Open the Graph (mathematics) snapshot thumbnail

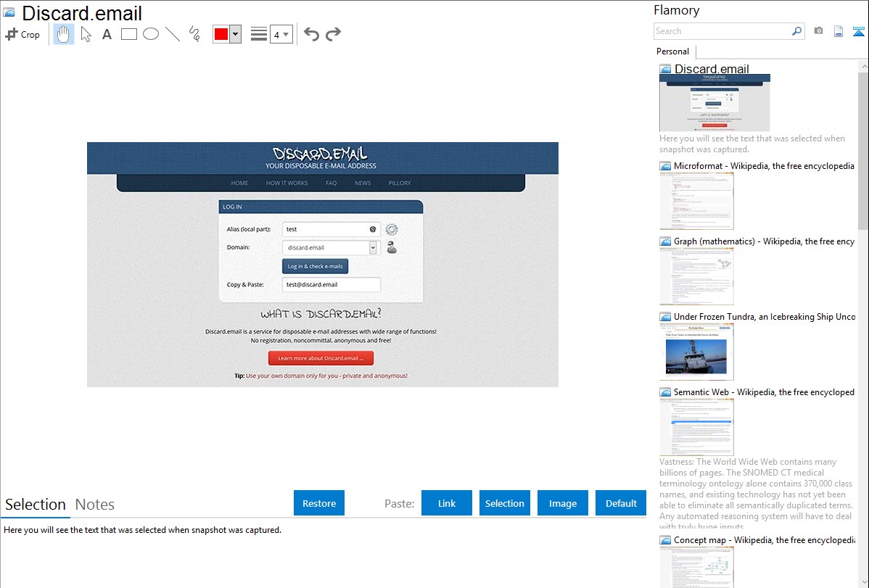coord(696,276)
